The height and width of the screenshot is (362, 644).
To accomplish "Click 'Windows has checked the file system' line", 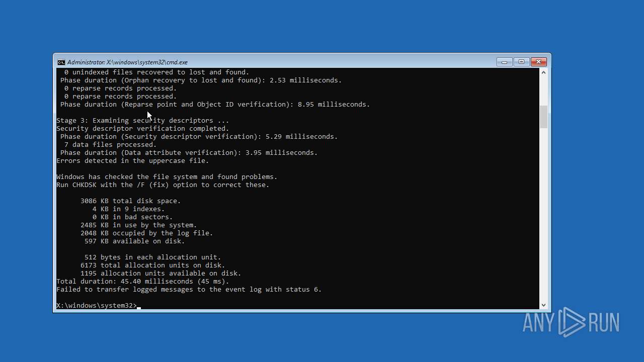I will [167, 177].
